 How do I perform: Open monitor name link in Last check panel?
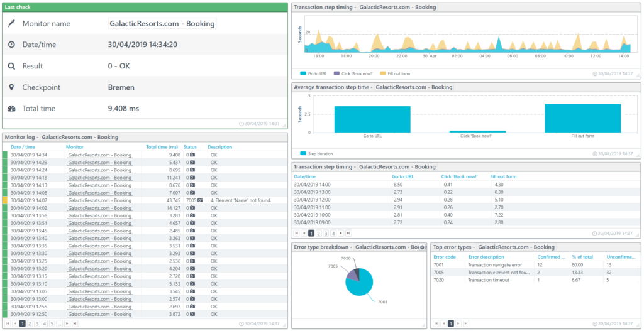(x=162, y=24)
